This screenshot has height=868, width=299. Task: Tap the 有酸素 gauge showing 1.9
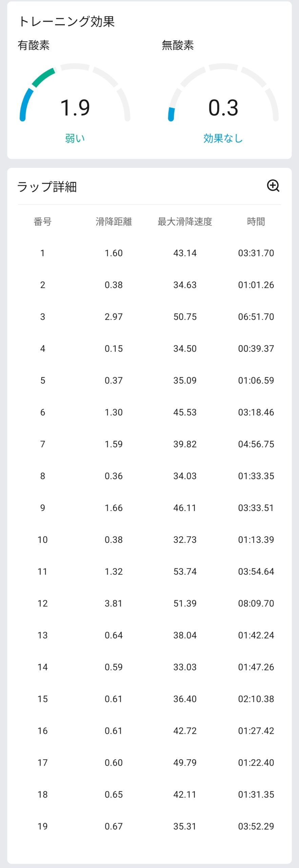(75, 98)
